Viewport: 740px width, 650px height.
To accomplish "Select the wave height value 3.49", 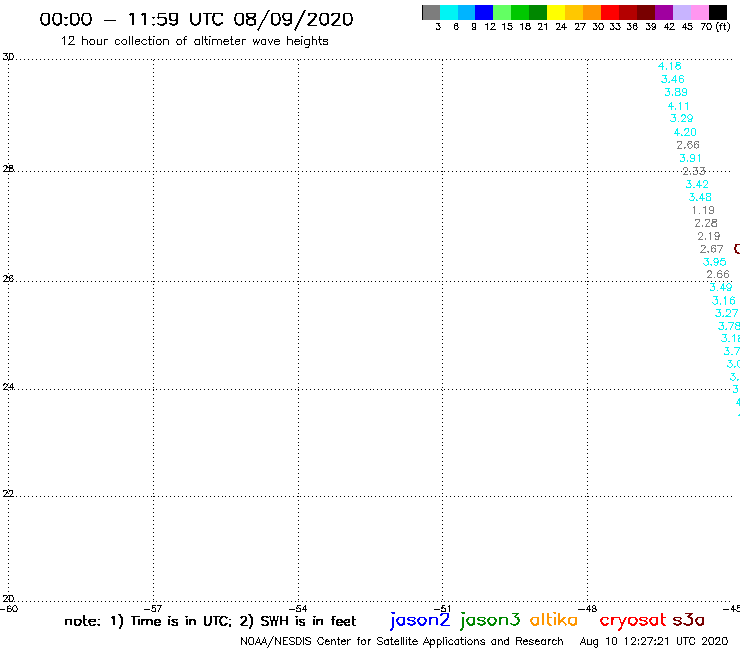I will (x=721, y=287).
